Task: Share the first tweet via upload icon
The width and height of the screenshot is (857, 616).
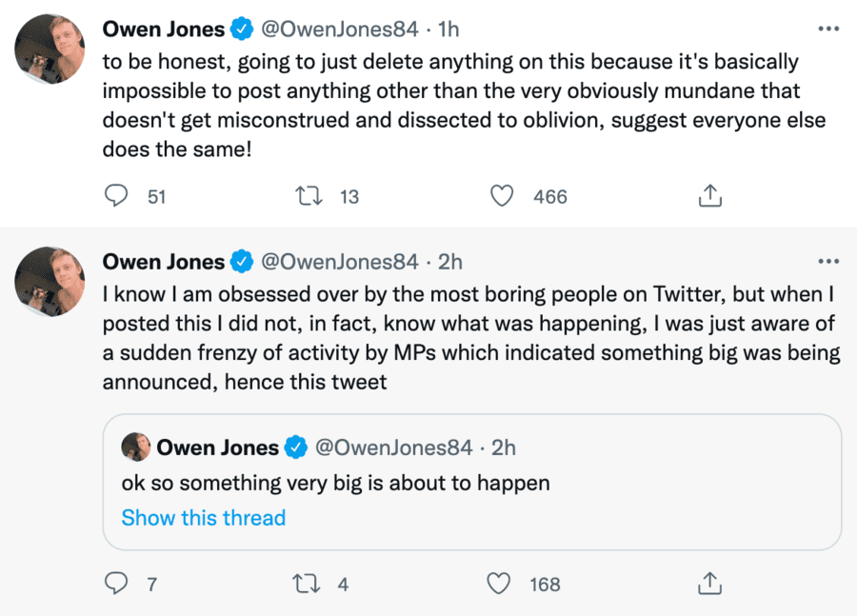Action: point(708,196)
